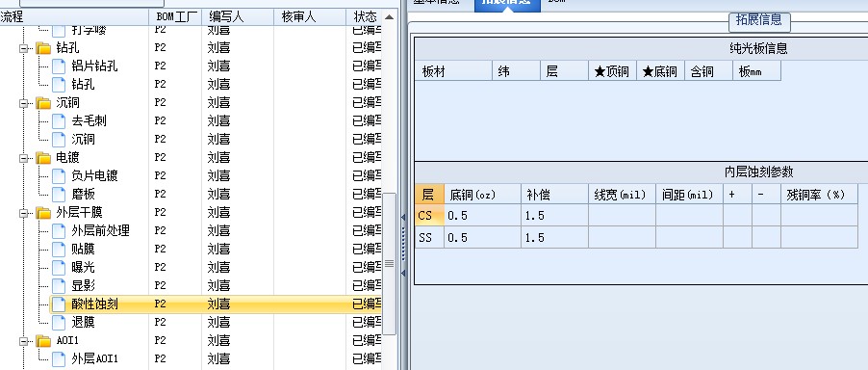Click the 编写人 column header
Viewport: 868px width, 370px height.
pyautogui.click(x=238, y=17)
